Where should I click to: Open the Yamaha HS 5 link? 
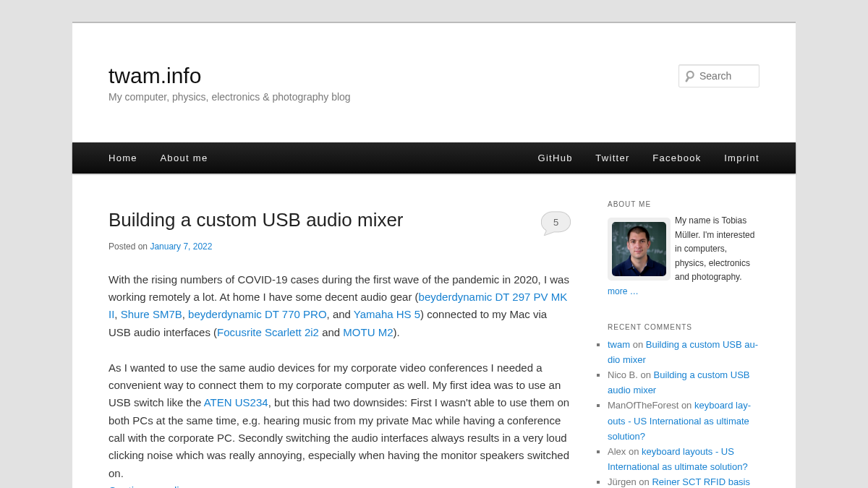pyautogui.click(x=387, y=314)
